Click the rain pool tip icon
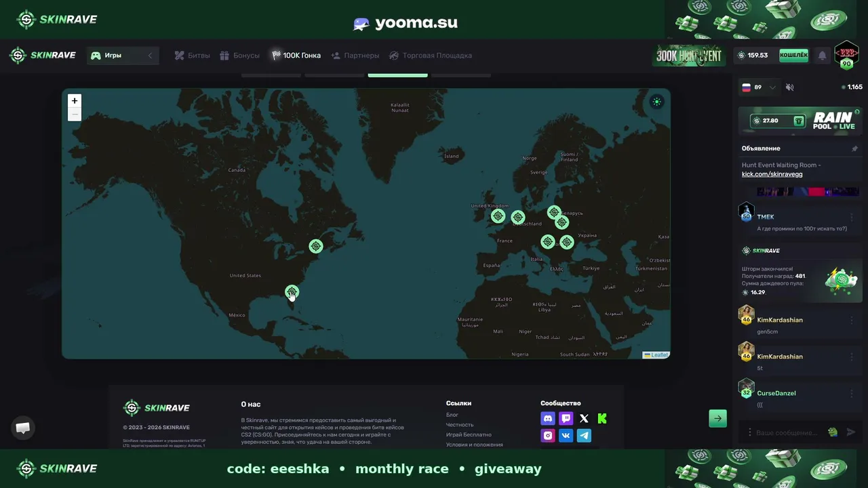This screenshot has height=488, width=868. [799, 121]
